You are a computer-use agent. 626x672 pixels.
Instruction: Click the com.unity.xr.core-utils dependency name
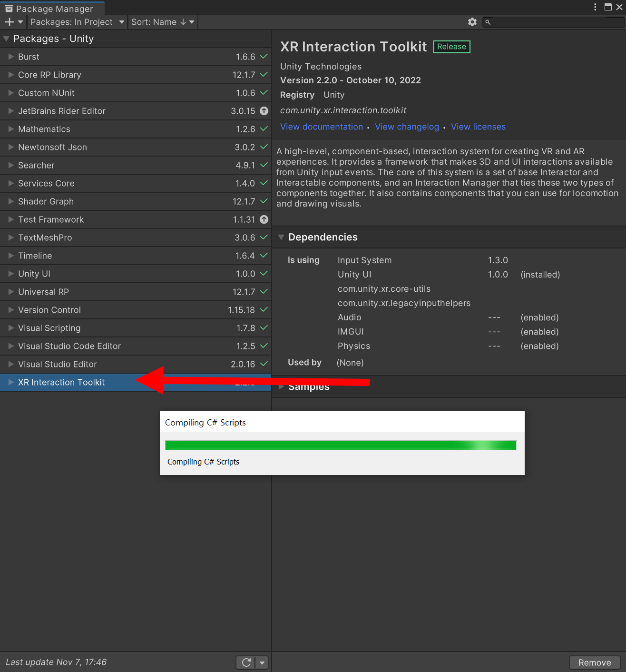pos(384,289)
